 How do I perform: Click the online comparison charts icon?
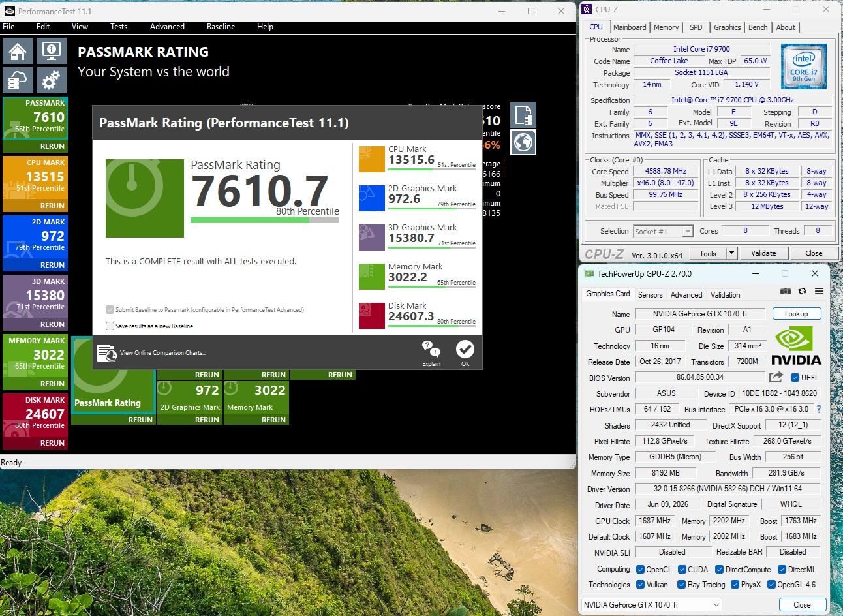[x=106, y=353]
